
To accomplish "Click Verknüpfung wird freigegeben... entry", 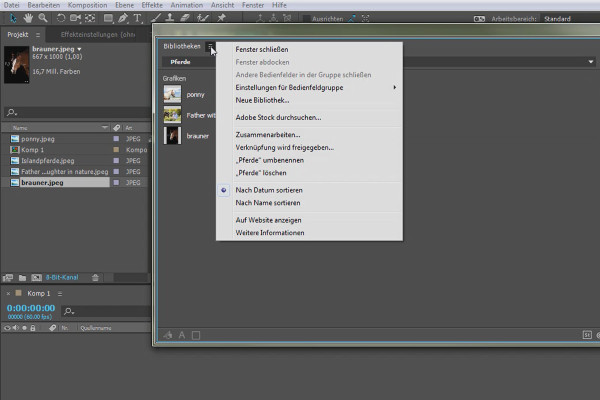I will (x=284, y=147).
